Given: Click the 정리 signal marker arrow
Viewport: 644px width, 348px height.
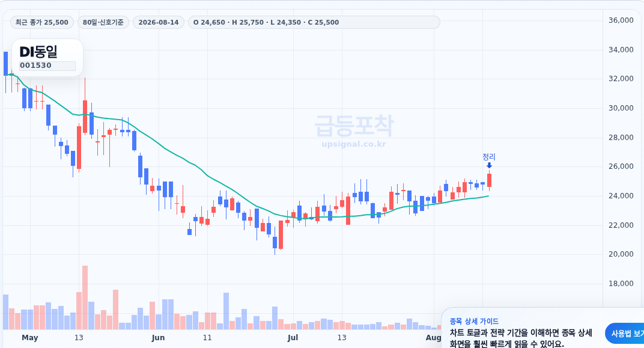Looking at the screenshot, I should [489, 165].
